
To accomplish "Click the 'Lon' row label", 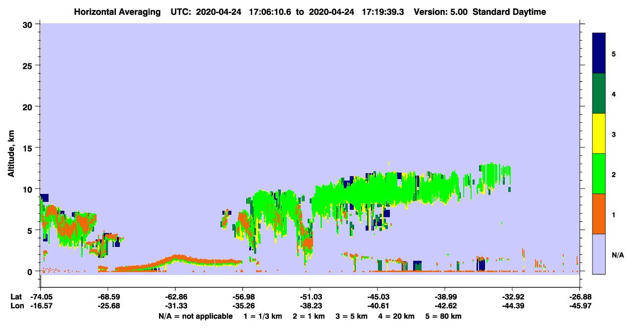I will 16,306.
